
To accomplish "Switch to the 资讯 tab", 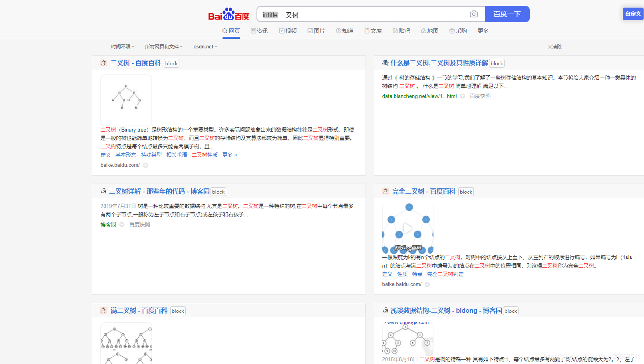I will pos(260,31).
